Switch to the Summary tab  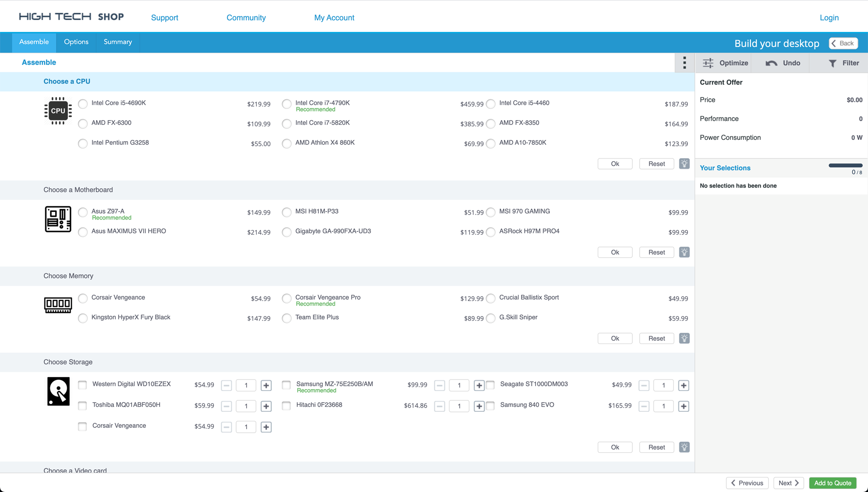118,42
